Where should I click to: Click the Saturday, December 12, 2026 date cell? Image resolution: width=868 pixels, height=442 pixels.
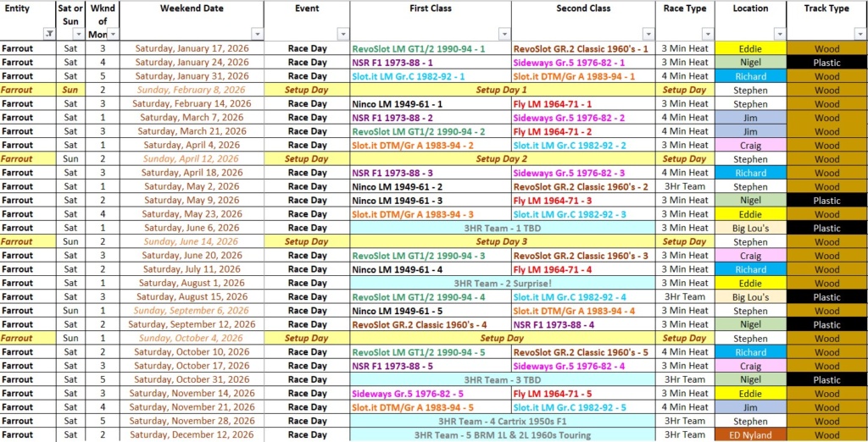[191, 435]
